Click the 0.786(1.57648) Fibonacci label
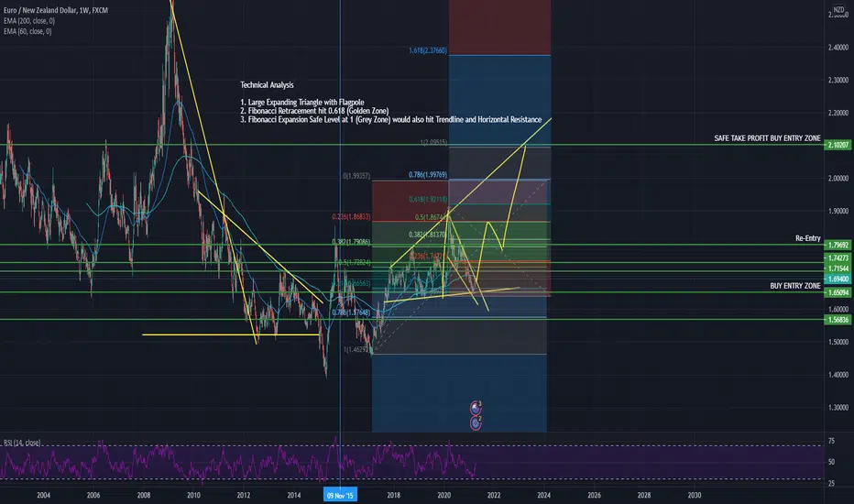Screen dimensions: 854x504 click(x=351, y=312)
